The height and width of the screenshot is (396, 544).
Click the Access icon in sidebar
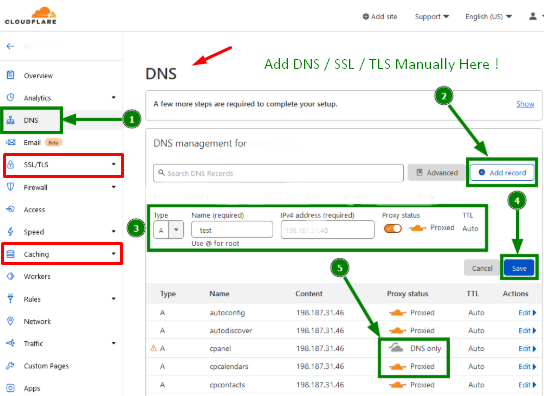tap(10, 209)
